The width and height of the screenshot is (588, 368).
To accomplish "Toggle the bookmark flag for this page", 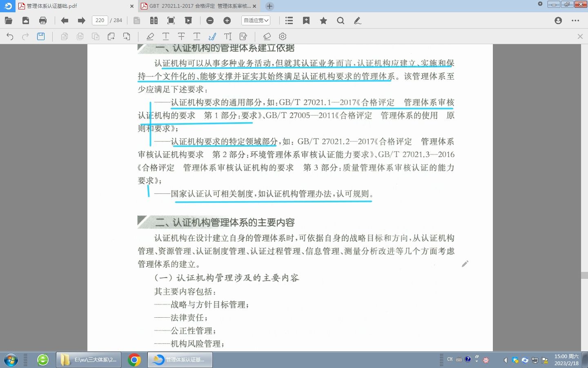I will tap(306, 20).
